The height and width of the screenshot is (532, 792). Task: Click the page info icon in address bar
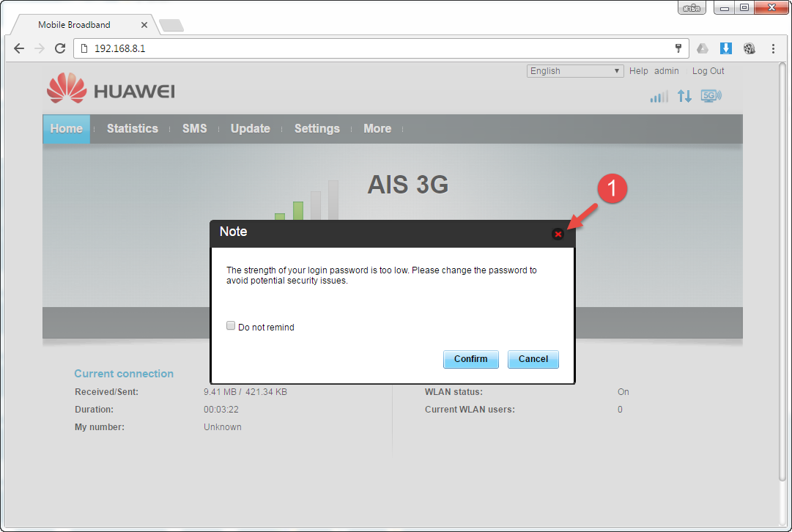(84, 48)
